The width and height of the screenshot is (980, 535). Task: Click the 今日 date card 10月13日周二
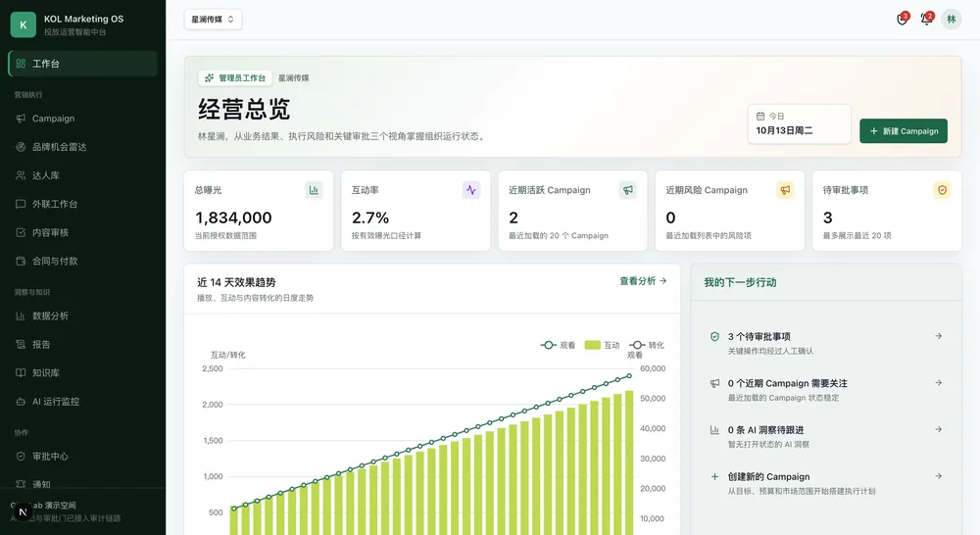(x=800, y=123)
